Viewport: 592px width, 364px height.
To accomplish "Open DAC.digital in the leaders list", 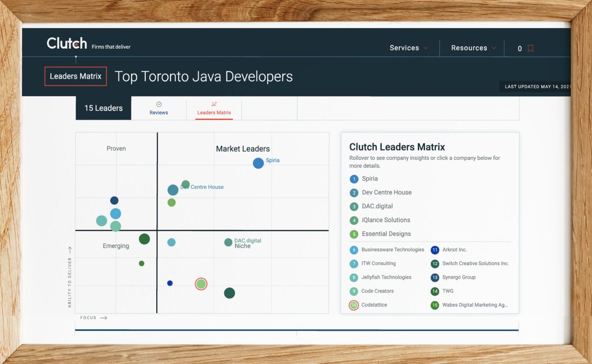I will pos(377,206).
